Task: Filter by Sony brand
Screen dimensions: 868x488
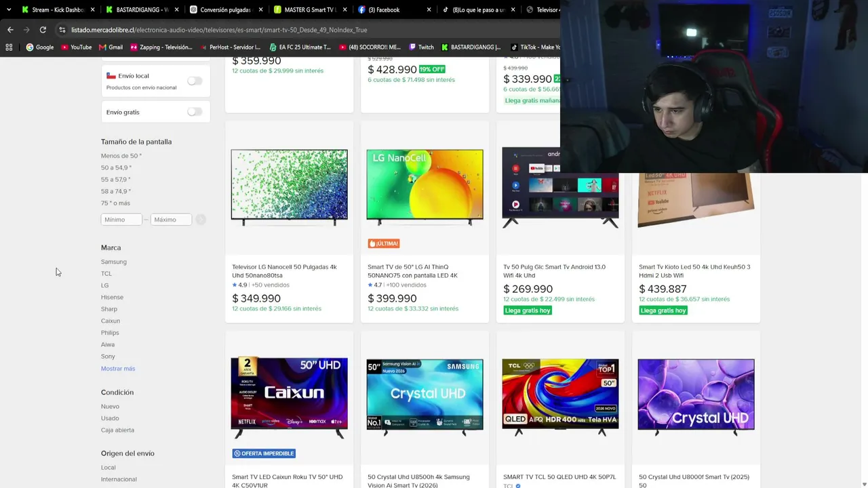Action: (x=108, y=357)
